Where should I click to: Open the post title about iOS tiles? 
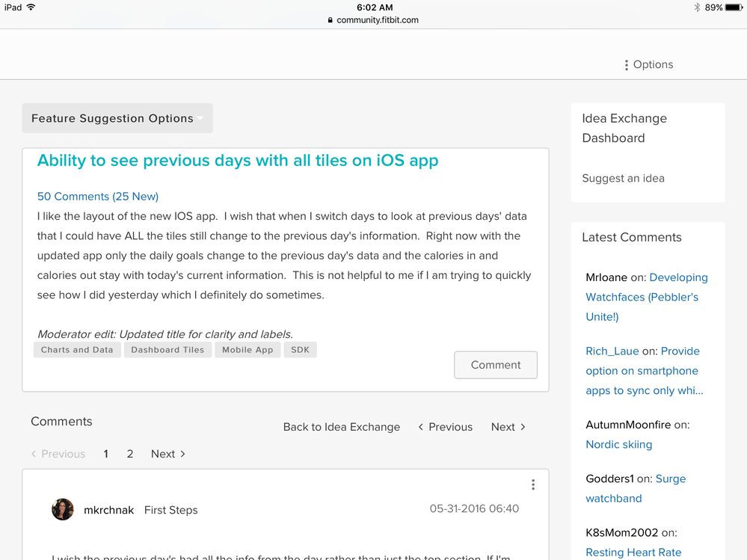238,161
